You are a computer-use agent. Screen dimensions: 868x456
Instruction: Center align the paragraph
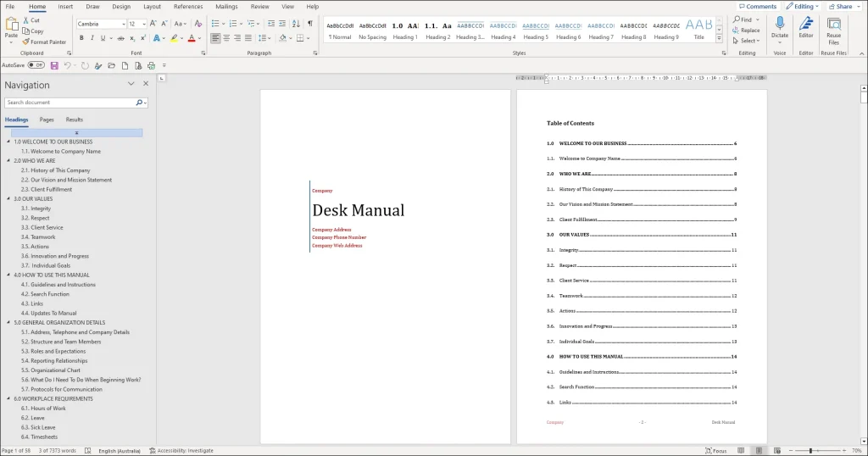[226, 38]
